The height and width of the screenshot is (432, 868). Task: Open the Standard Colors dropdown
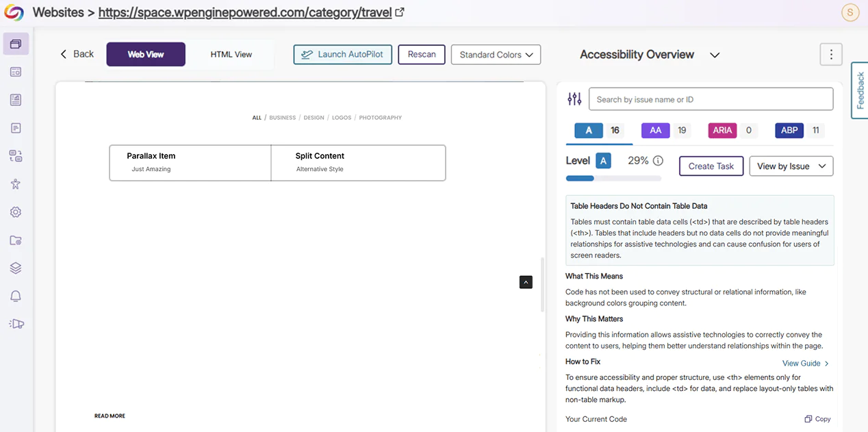click(x=496, y=54)
